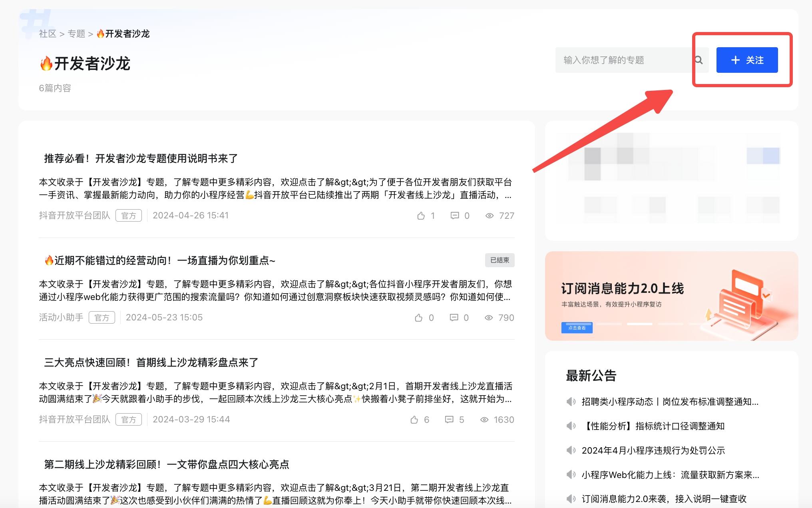812x508 pixels.
Task: Click speaker icon beside 订阅消息能力2.0来袭
Action: tap(571, 499)
